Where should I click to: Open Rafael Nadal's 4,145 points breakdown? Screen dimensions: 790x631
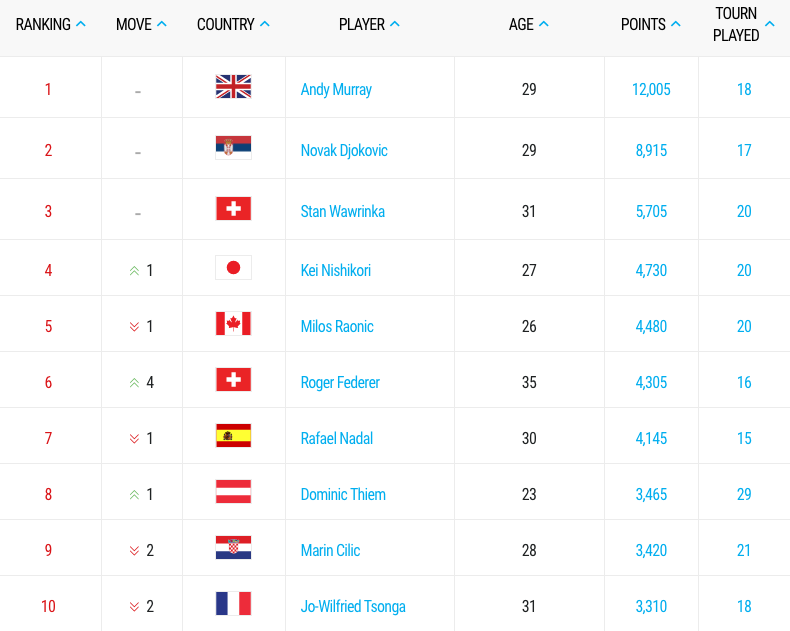[x=651, y=438]
